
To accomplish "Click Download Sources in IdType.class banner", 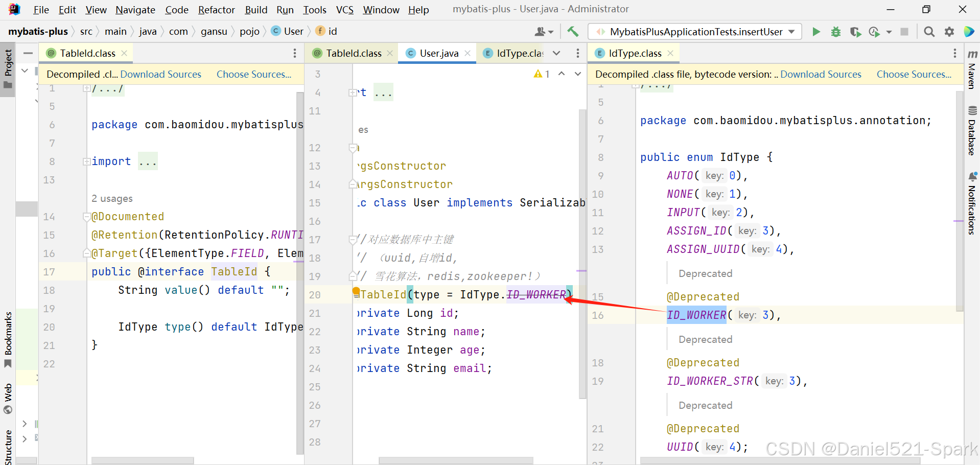I will 821,74.
